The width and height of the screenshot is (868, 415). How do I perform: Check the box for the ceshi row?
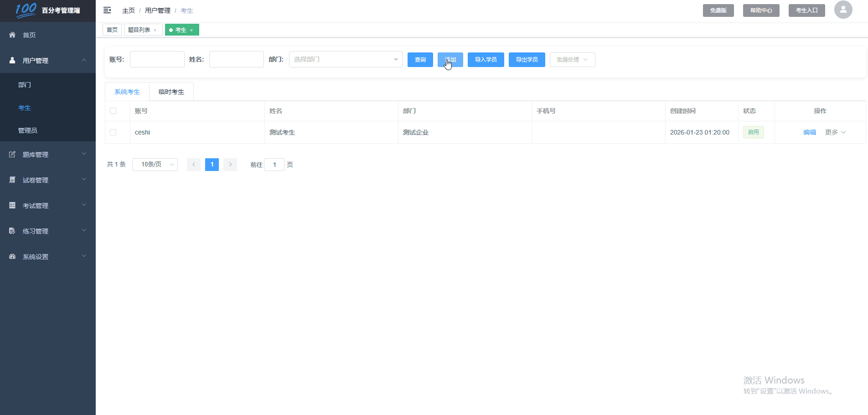(113, 132)
